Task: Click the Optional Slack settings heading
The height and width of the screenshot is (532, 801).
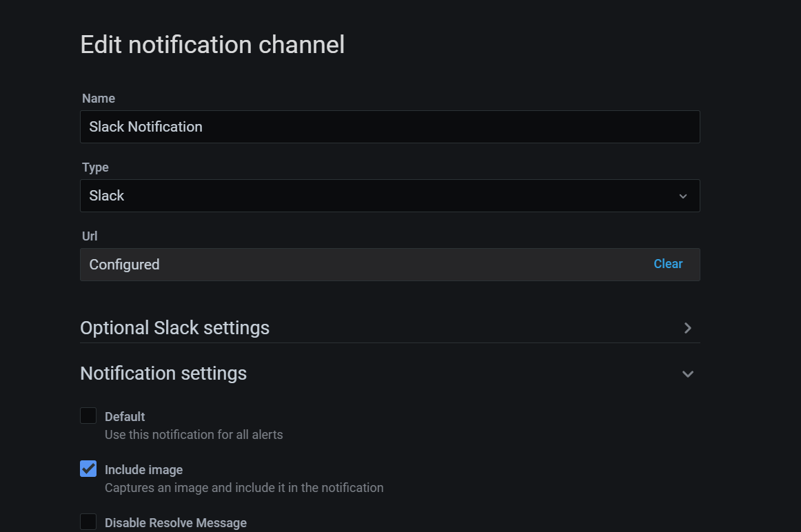Action: [x=174, y=328]
